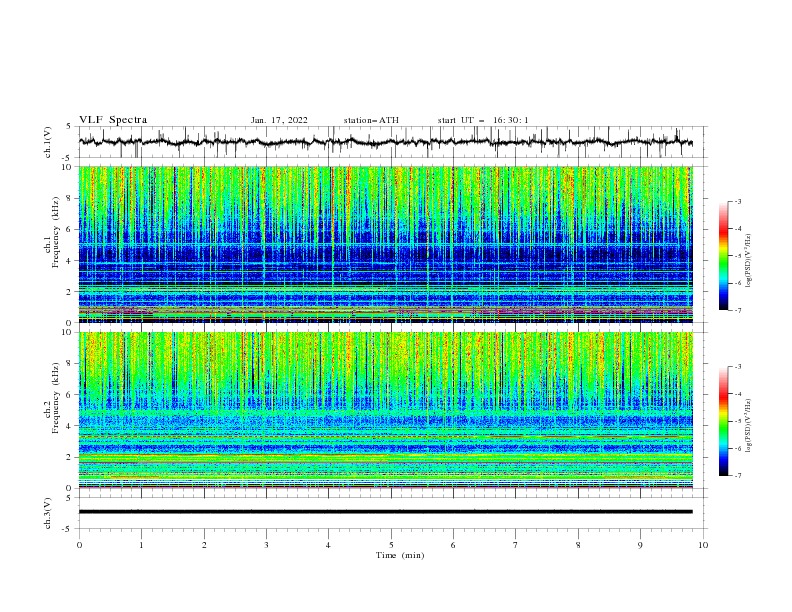Click the "2" kHz tick on ch.2 frequency axis
This screenshot has width=792, height=612.
[71, 457]
